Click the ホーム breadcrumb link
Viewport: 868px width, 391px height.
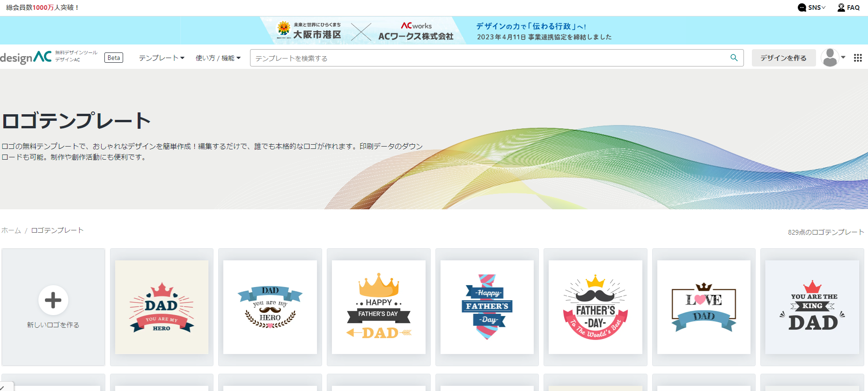coord(11,230)
